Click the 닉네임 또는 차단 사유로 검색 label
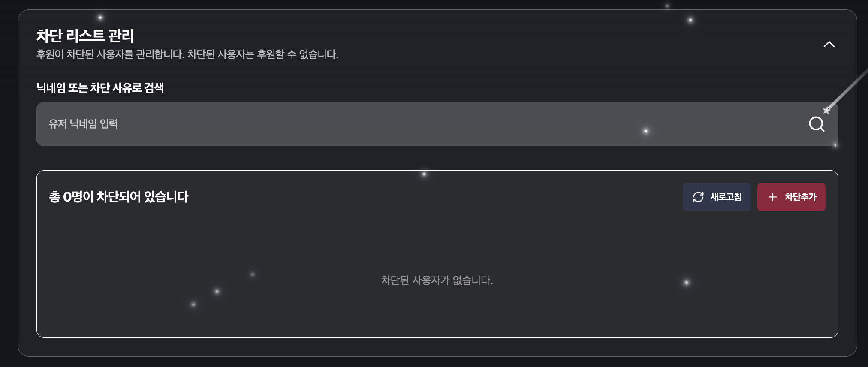 click(x=100, y=88)
